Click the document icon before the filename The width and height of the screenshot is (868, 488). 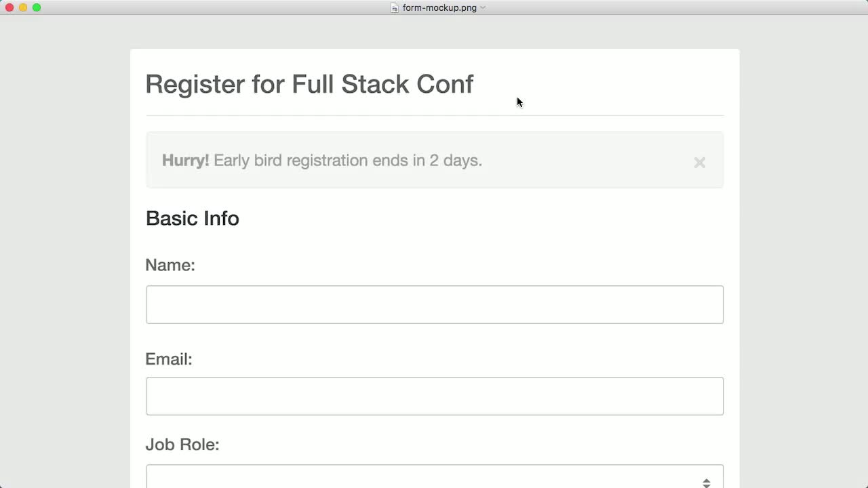(394, 7)
